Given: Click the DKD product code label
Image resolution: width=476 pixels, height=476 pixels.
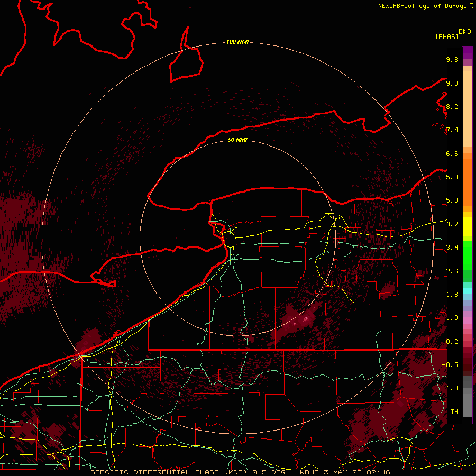Looking at the screenshot, I should [465, 31].
